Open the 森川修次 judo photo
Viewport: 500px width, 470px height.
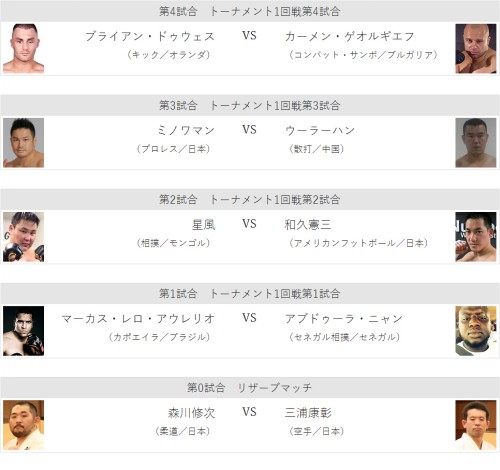[23, 425]
